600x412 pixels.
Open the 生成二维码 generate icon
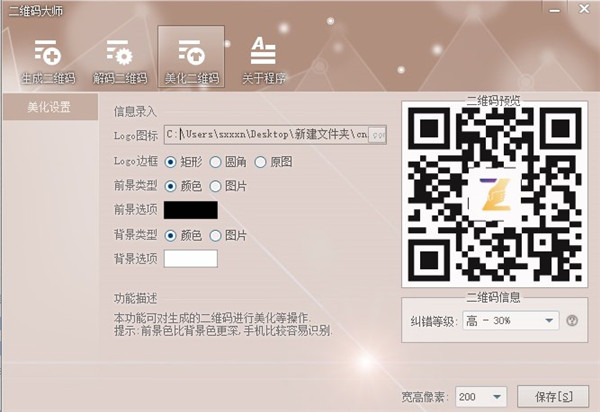(x=48, y=61)
